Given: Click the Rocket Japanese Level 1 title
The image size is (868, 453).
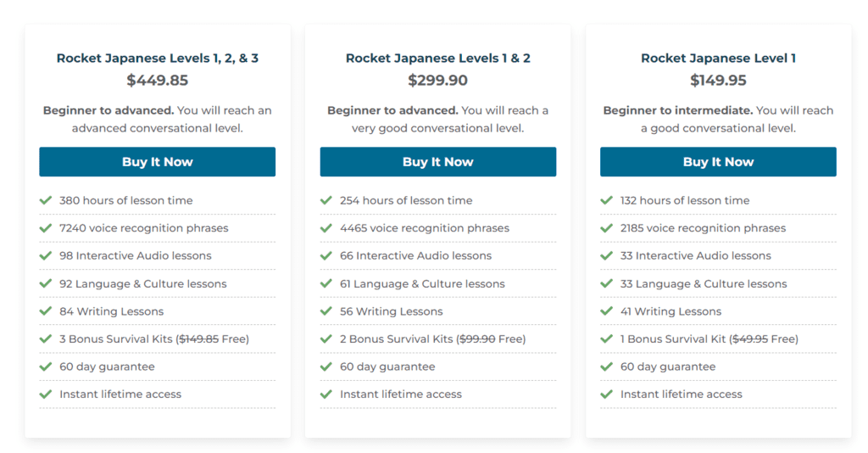Looking at the screenshot, I should 718,59.
